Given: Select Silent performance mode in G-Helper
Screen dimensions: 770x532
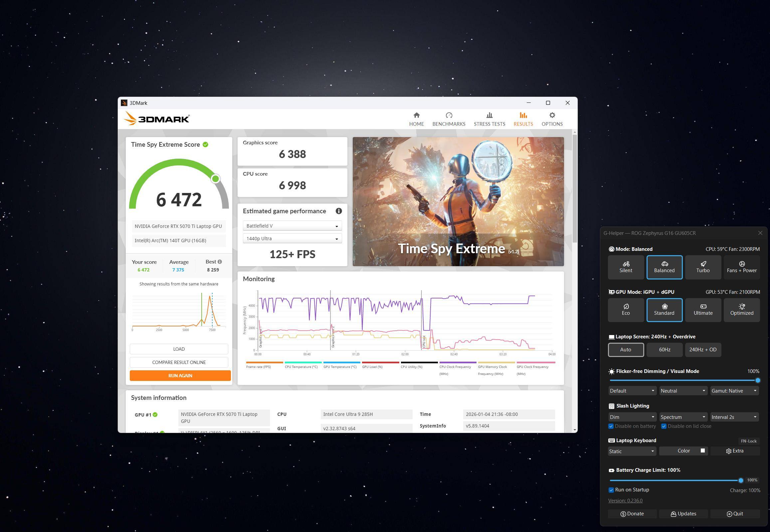Looking at the screenshot, I should [626, 267].
